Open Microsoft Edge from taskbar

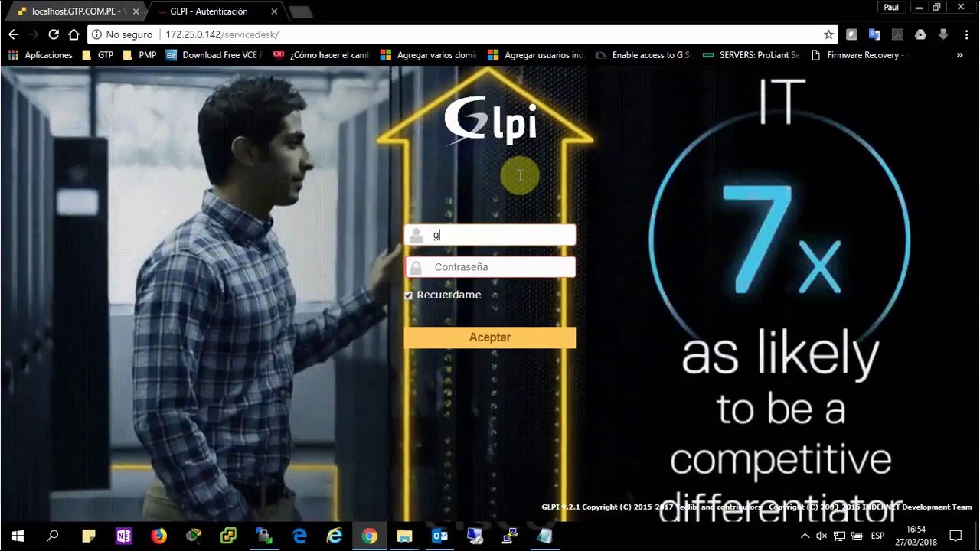pyautogui.click(x=299, y=536)
